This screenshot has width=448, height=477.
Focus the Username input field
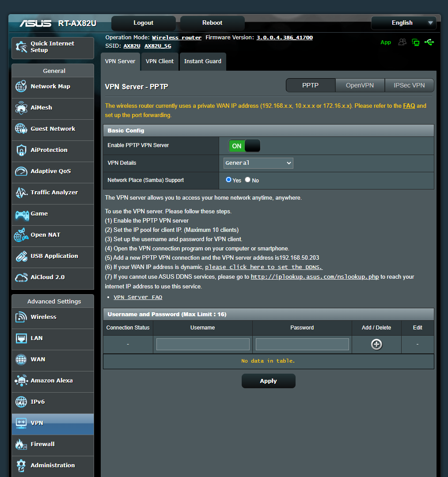[x=203, y=344]
